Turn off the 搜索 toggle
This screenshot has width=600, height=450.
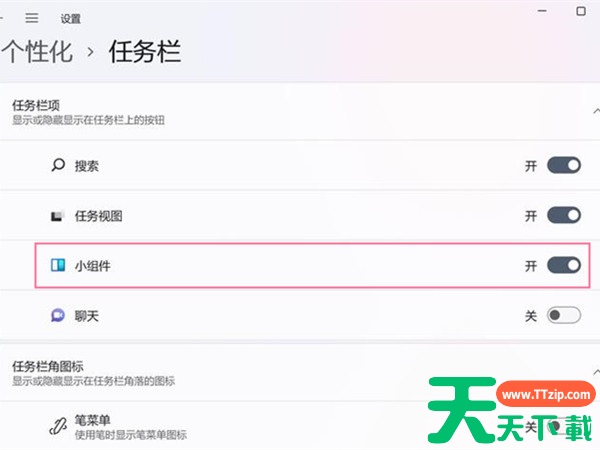pos(564,165)
